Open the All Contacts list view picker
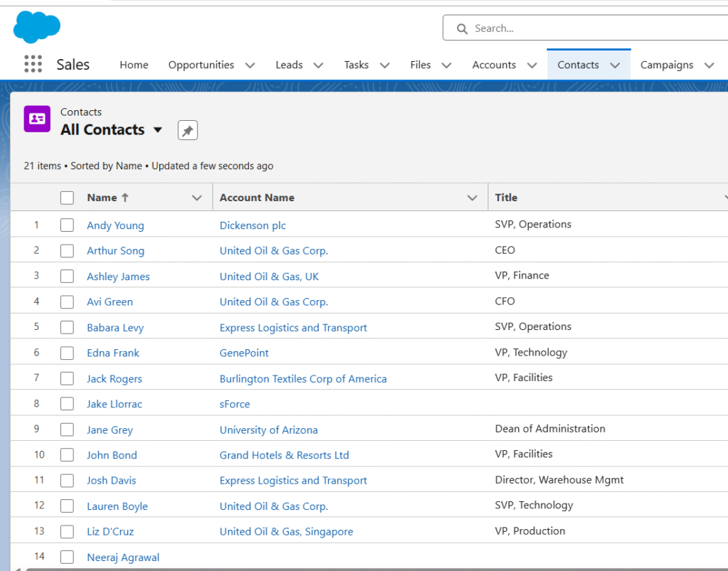The image size is (728, 571). 158,130
